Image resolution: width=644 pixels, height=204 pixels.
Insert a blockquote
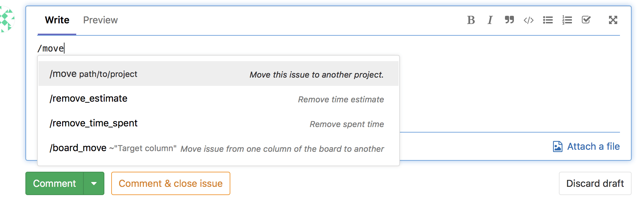pyautogui.click(x=509, y=20)
